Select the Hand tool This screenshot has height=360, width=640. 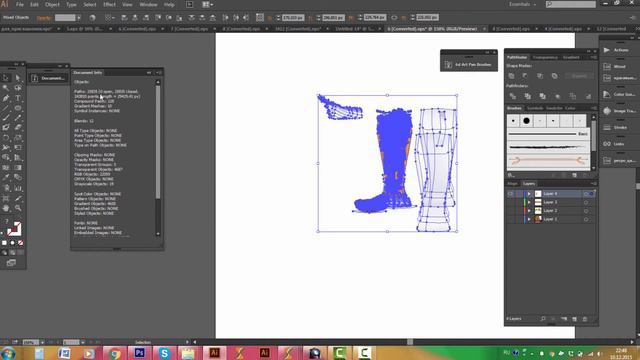6,208
